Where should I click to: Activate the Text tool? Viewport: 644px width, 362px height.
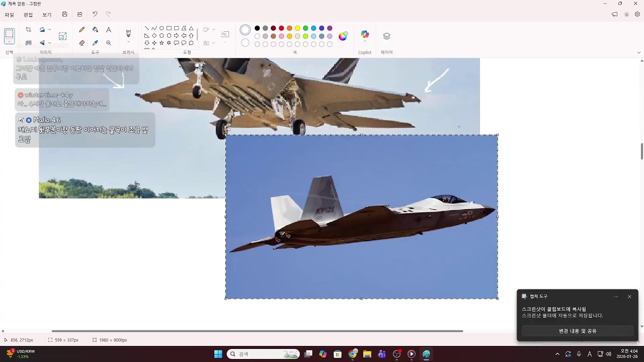(x=109, y=30)
